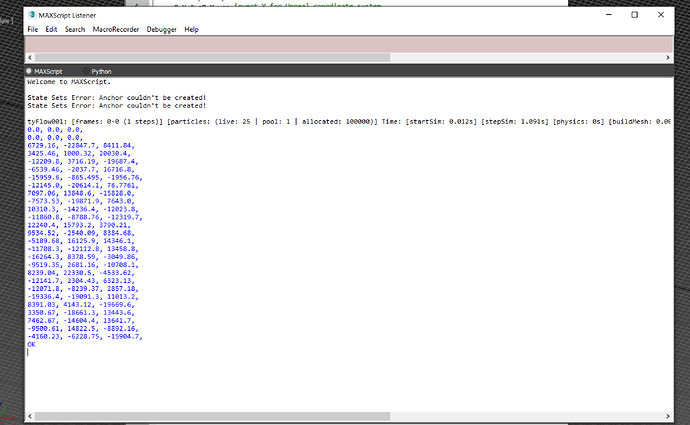Maximize the MAXScript Listener window
690x425 pixels.
[634, 14]
